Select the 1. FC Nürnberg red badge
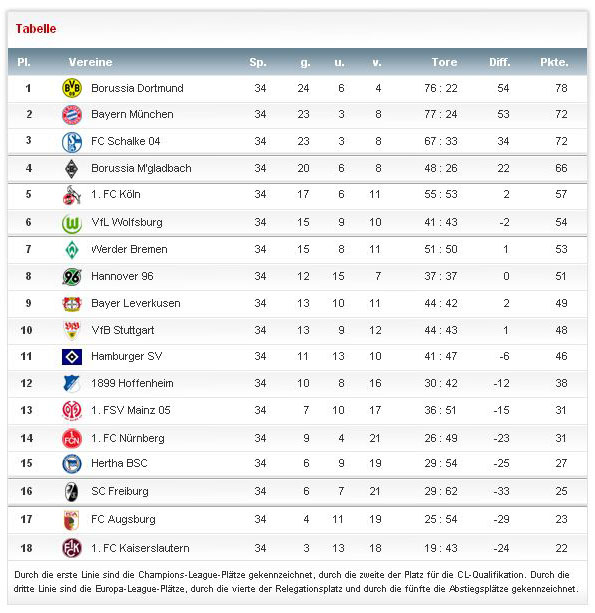 [72, 438]
